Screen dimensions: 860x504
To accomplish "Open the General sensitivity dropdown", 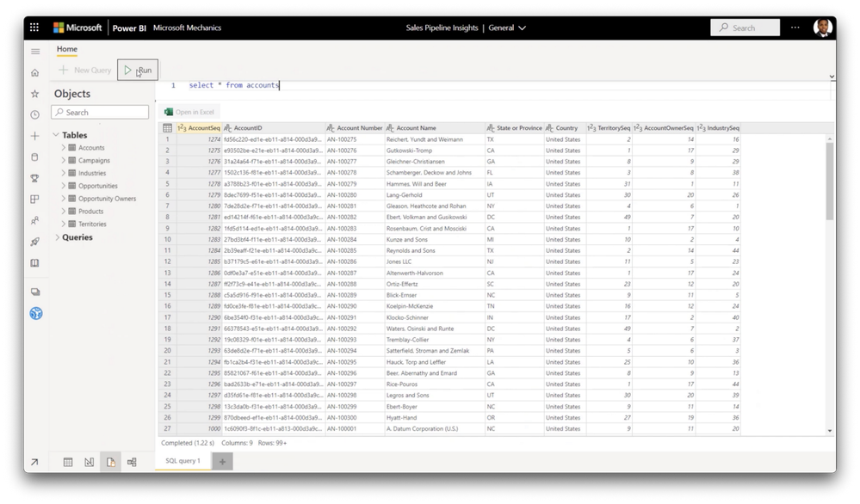I will point(507,28).
